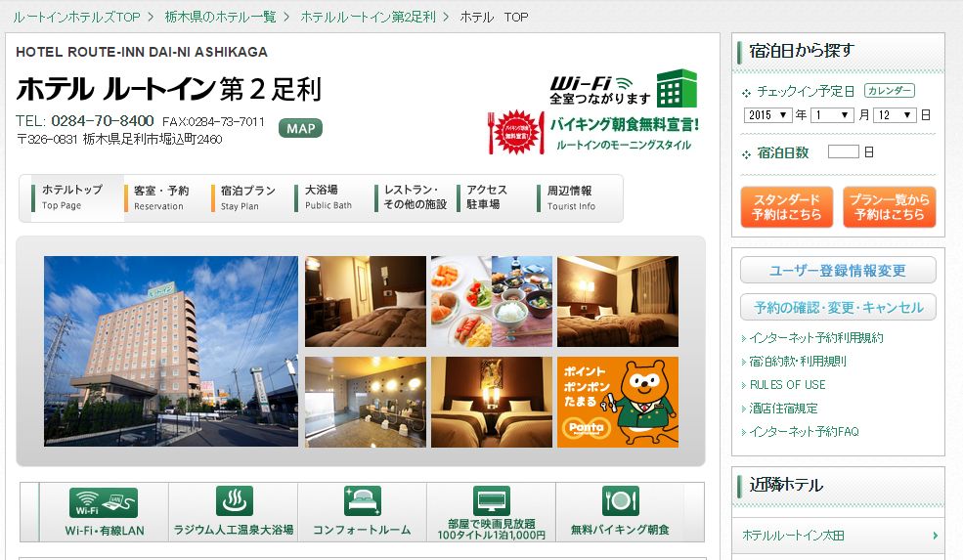Screen dimensions: 963x560
Task: Click the single bed room thumbnail
Action: click(x=366, y=301)
